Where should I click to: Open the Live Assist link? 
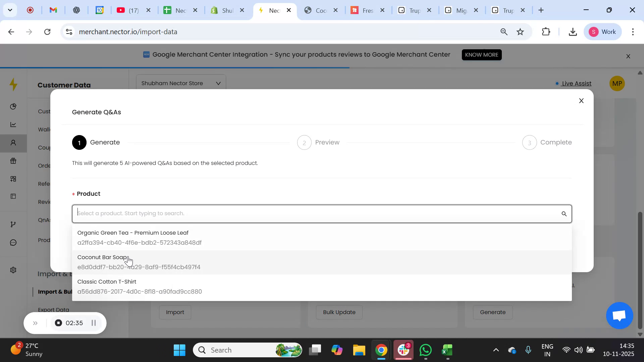tap(576, 83)
